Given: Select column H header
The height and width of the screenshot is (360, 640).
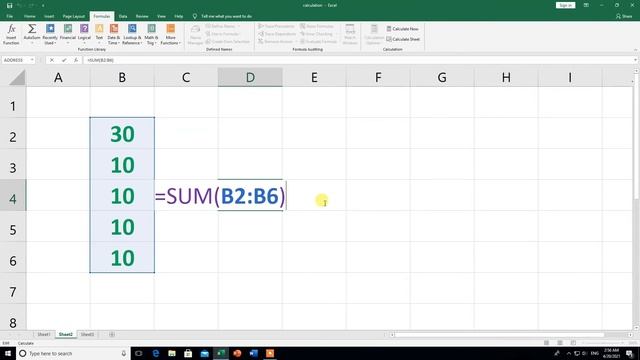Looking at the screenshot, I should pos(506,78).
